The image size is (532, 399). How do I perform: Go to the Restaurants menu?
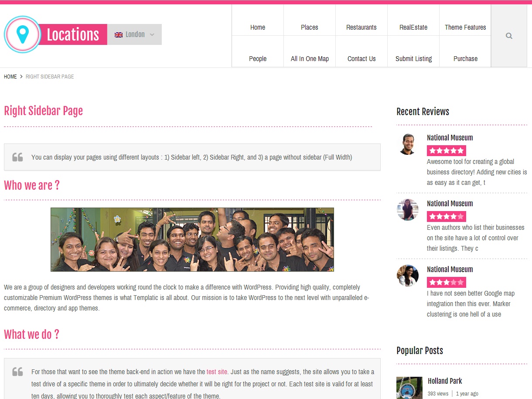point(361,27)
